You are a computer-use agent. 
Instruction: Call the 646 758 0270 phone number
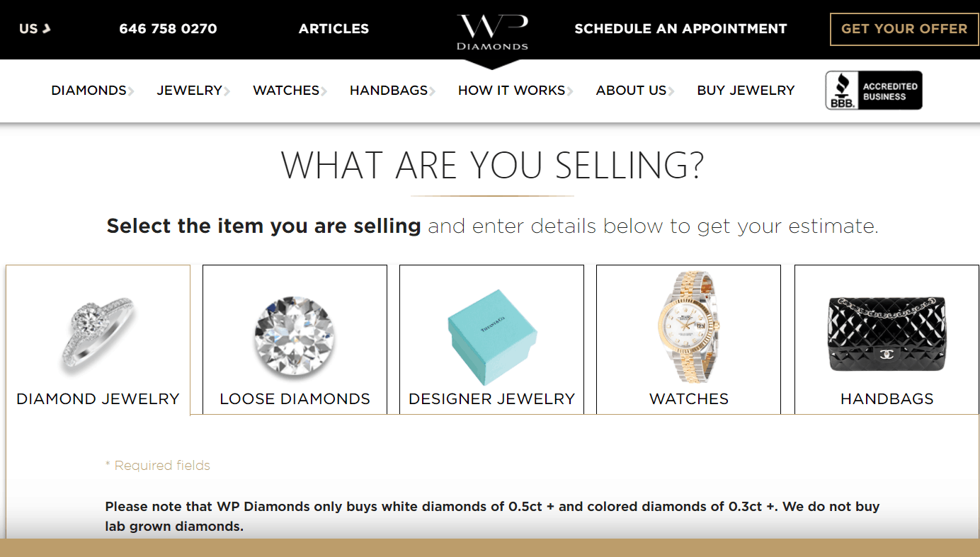(x=168, y=29)
